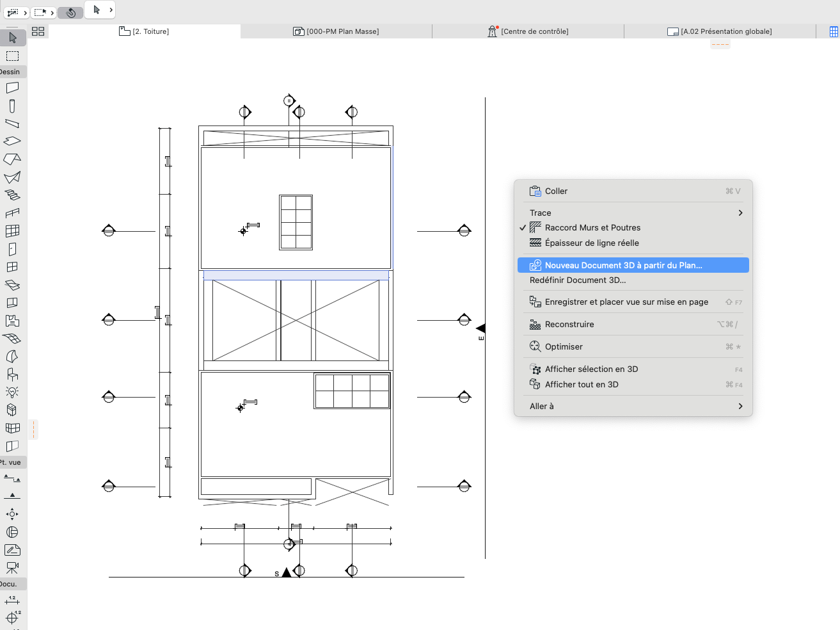The width and height of the screenshot is (840, 630).
Task: Click the S elevation marker in the plan
Action: pyautogui.click(x=286, y=572)
